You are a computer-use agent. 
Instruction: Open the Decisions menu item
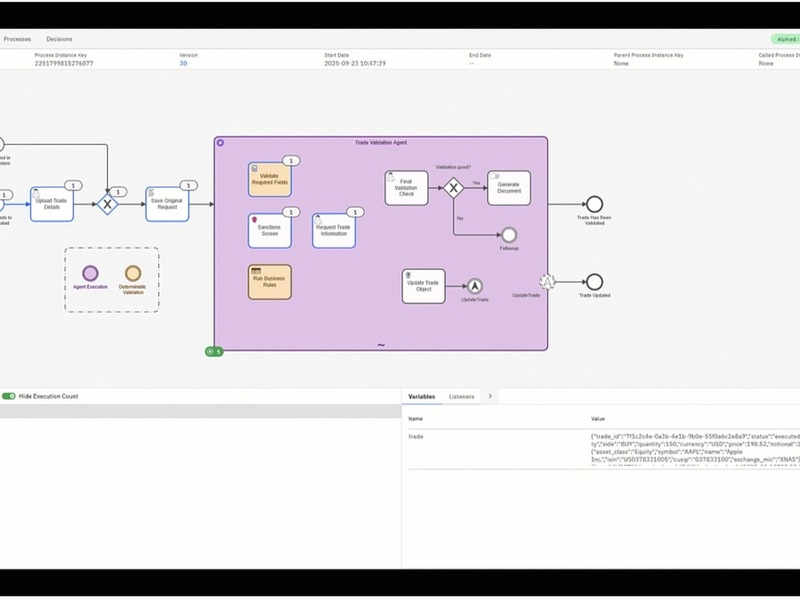pyautogui.click(x=59, y=39)
